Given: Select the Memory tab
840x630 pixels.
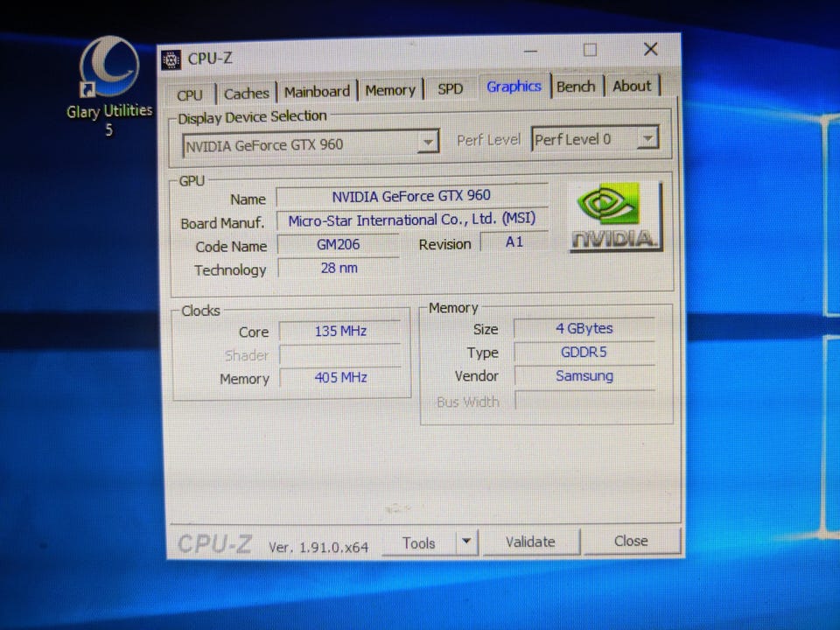Looking at the screenshot, I should (x=390, y=90).
